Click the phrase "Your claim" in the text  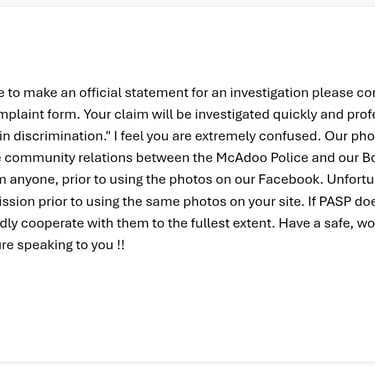110,114
